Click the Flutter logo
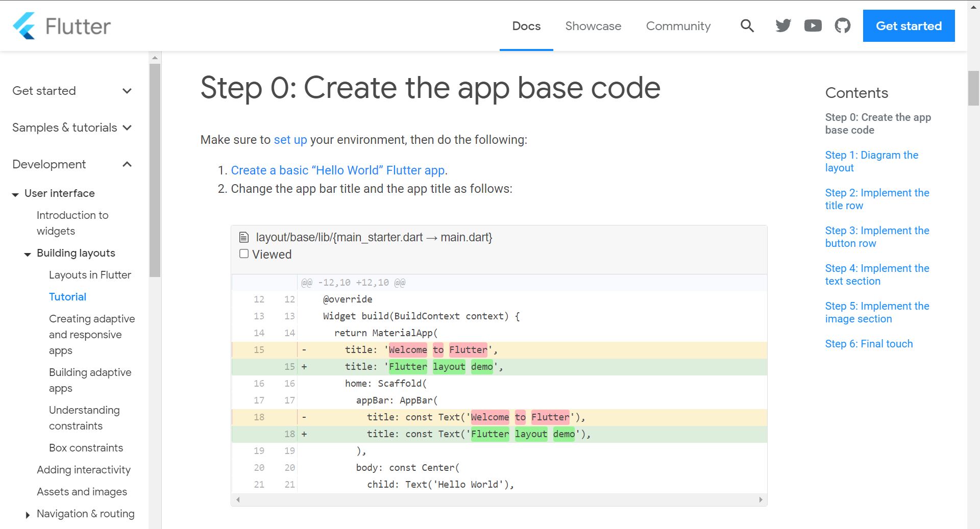 point(61,26)
